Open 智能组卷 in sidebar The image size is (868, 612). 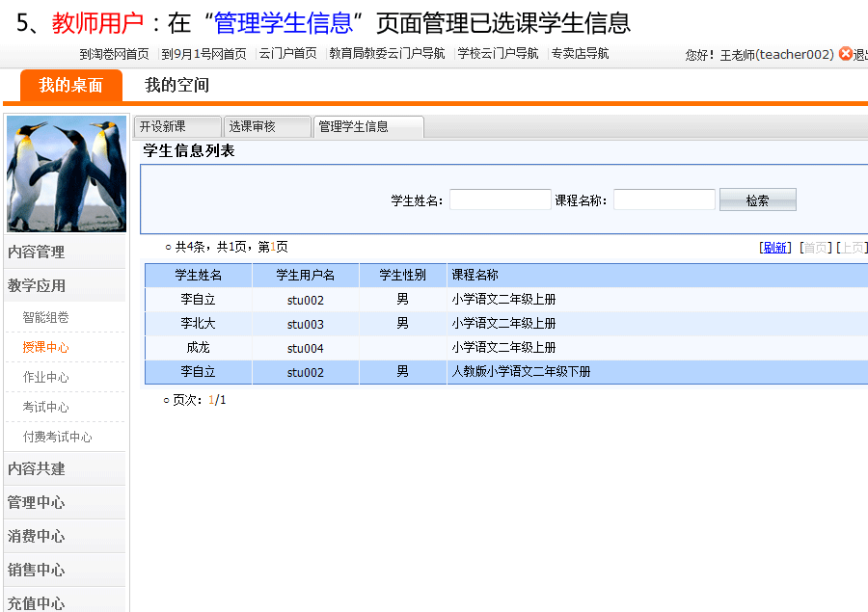tap(46, 317)
